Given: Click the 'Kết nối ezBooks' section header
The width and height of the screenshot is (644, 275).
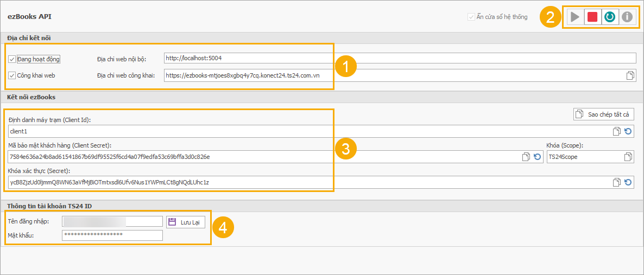Looking at the screenshot, I should [31, 97].
